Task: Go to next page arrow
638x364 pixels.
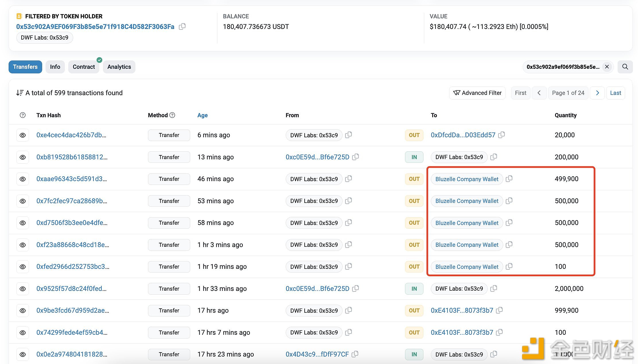Action: (598, 93)
